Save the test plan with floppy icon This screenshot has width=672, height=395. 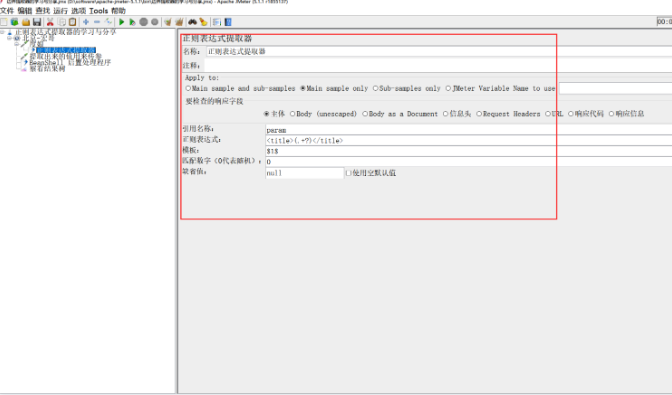[37, 22]
